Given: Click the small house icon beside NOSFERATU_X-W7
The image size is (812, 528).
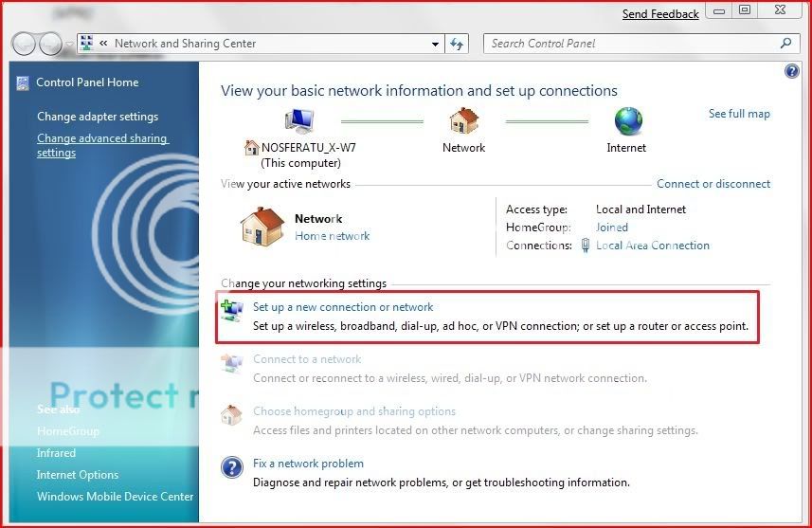Looking at the screenshot, I should coord(252,148).
